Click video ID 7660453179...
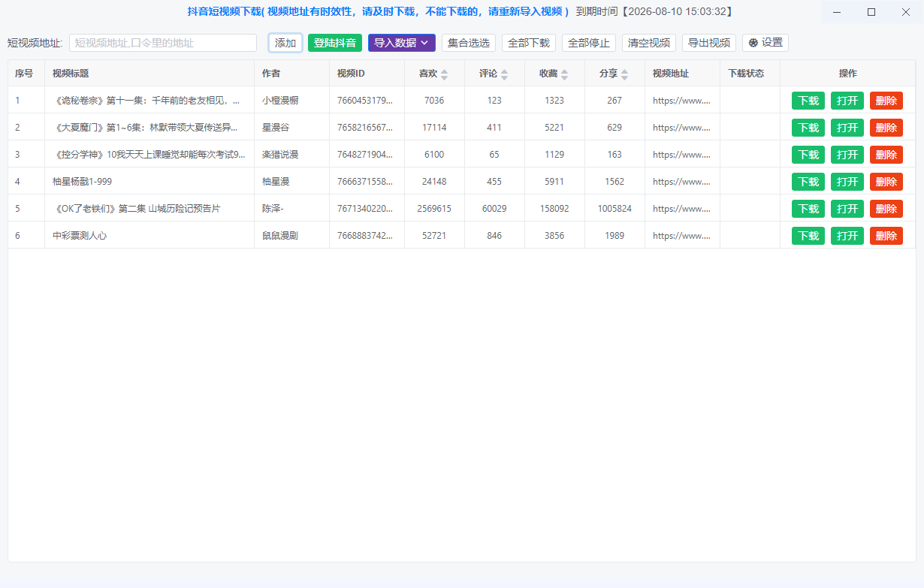 tap(365, 101)
